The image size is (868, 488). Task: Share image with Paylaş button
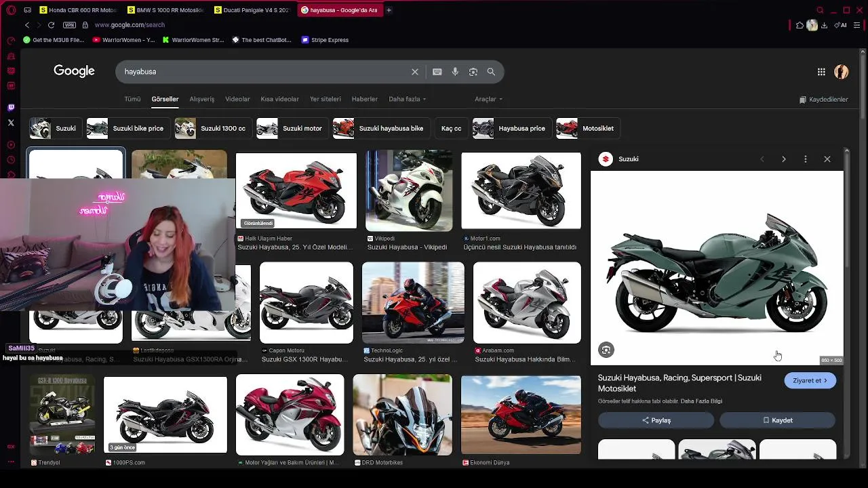point(656,420)
